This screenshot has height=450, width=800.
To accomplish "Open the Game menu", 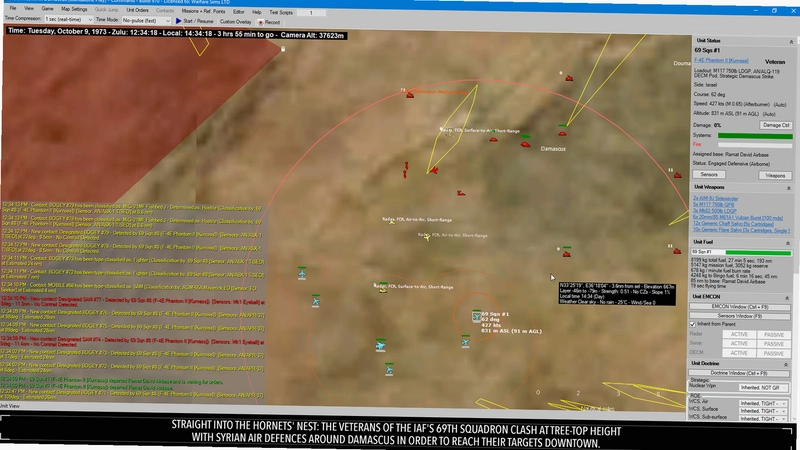I will tap(47, 9).
